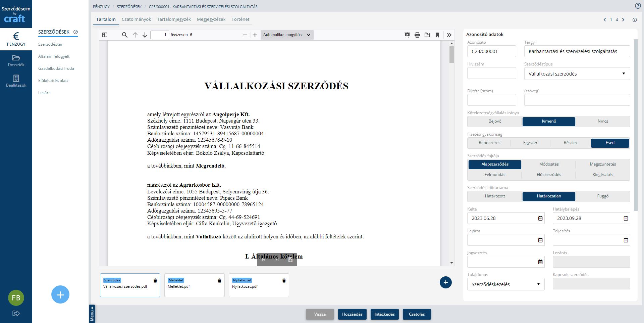Click the Kelte date calendar icon

[x=540, y=218]
